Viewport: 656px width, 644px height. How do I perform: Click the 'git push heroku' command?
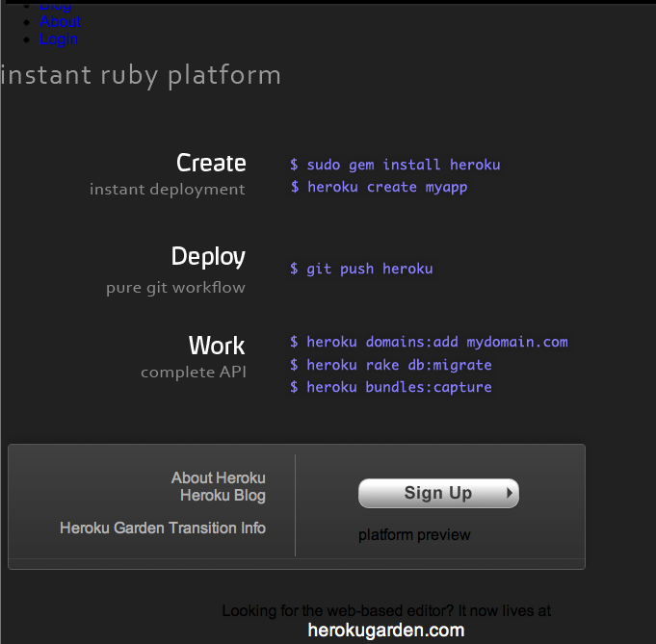361,269
